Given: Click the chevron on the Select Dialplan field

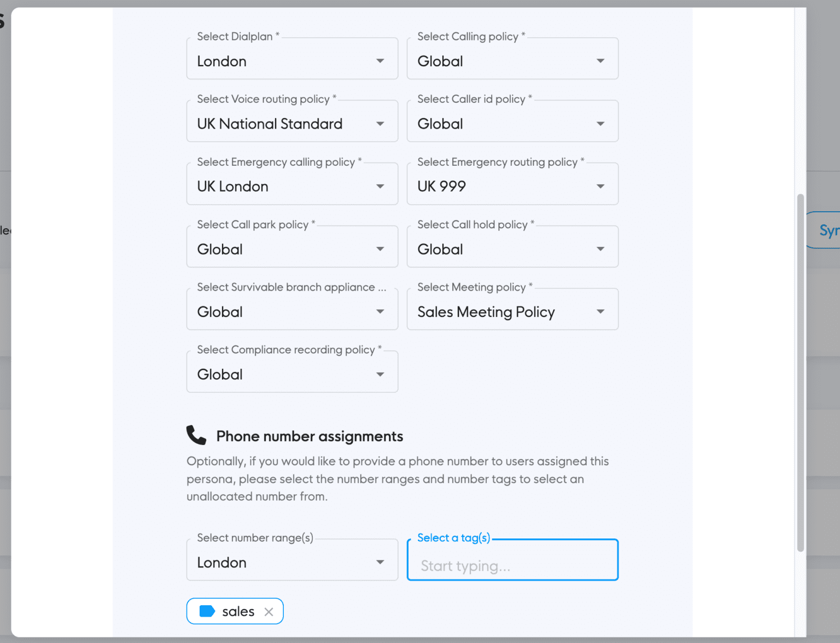Looking at the screenshot, I should tap(380, 61).
